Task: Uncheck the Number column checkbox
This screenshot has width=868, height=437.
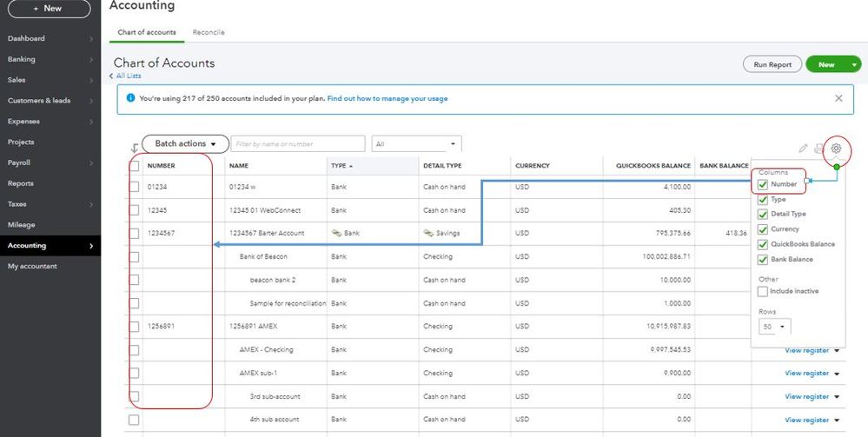Action: (x=763, y=184)
